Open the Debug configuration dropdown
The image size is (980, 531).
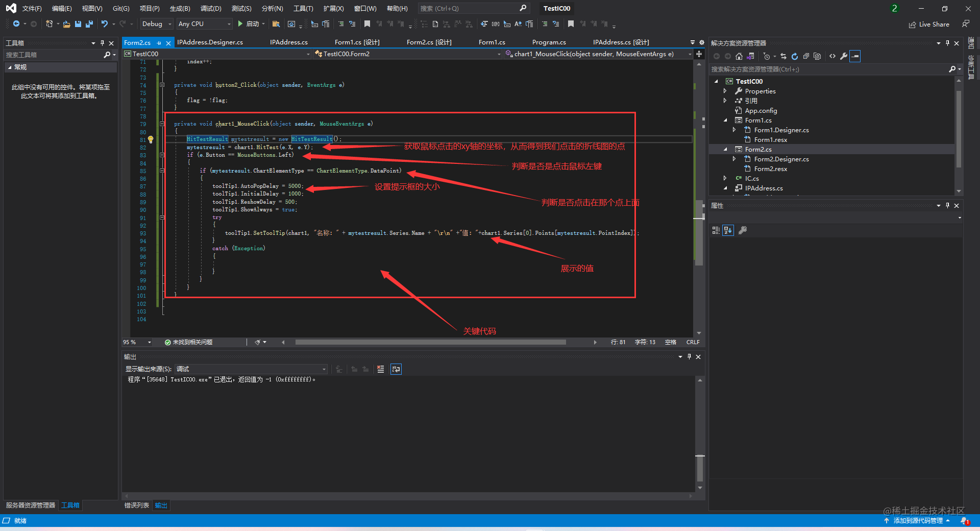(x=157, y=24)
